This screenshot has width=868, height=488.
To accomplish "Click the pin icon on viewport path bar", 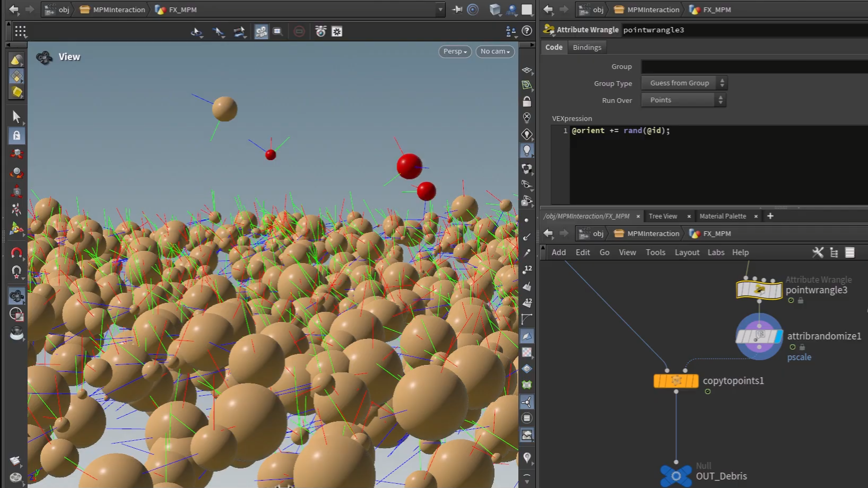I will coord(457,10).
